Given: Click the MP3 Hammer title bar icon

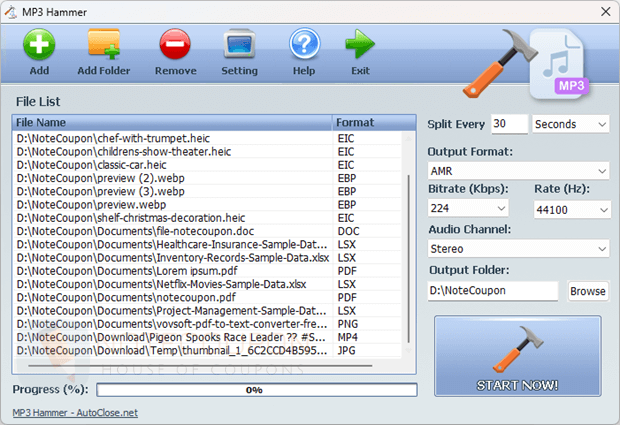Looking at the screenshot, I should tap(11, 12).
